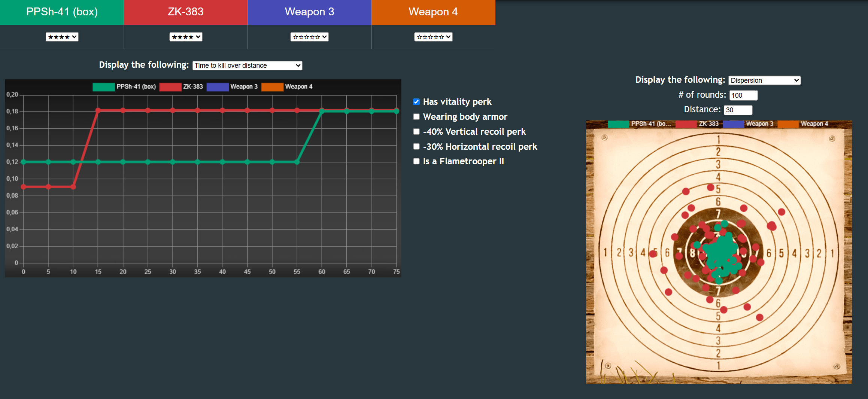Select the PPSh-41 (box) weapon header
Image resolution: width=868 pixels, height=399 pixels.
[62, 12]
